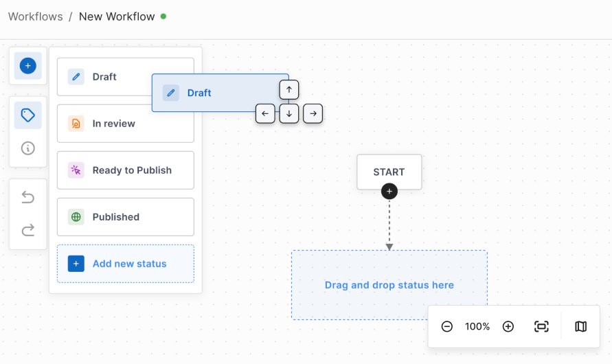Select the tag statuses icon

tap(27, 115)
